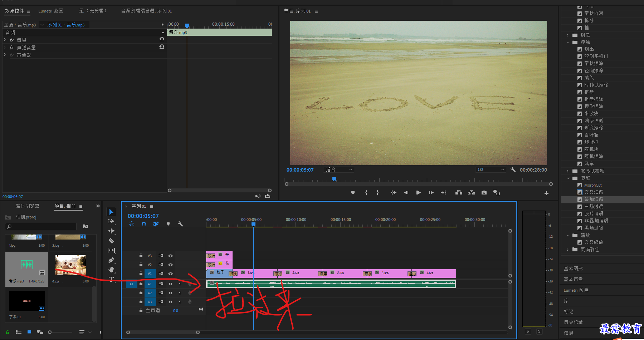Open the 适合 zoom level dropdown
Viewport: 644px width, 340px height.
click(338, 170)
